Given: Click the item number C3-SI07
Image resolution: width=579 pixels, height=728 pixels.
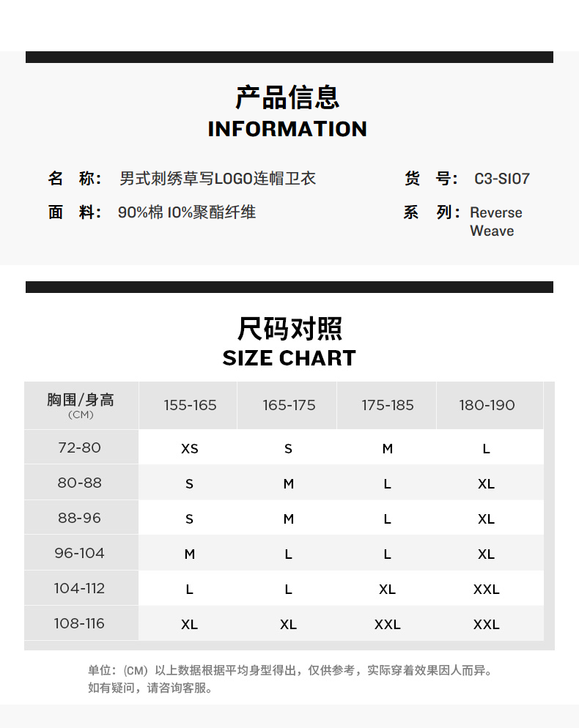Looking at the screenshot, I should coord(501,179).
